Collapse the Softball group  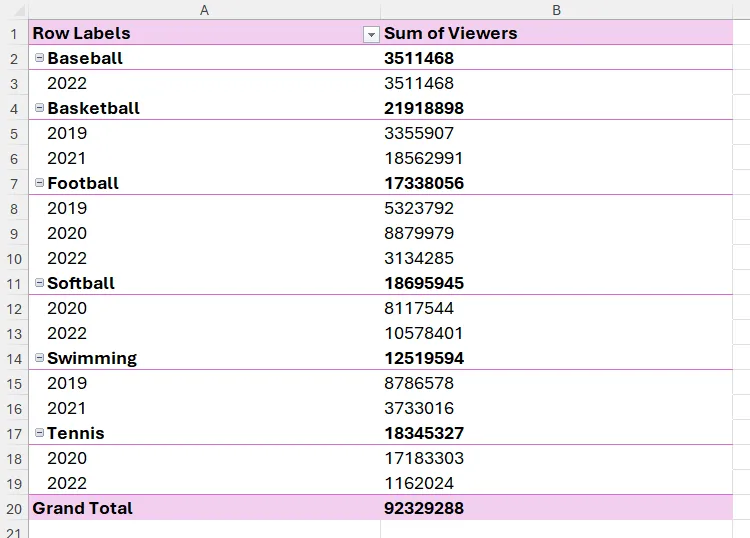coord(39,283)
